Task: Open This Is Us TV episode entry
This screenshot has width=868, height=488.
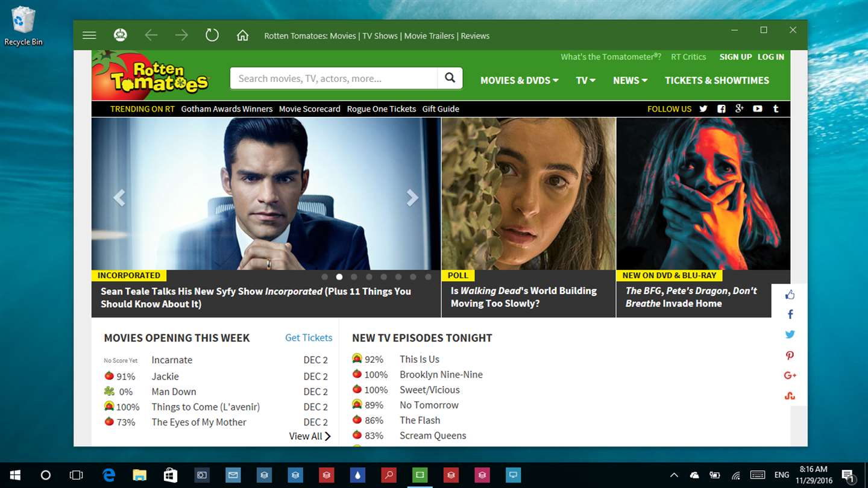Action: pyautogui.click(x=420, y=359)
